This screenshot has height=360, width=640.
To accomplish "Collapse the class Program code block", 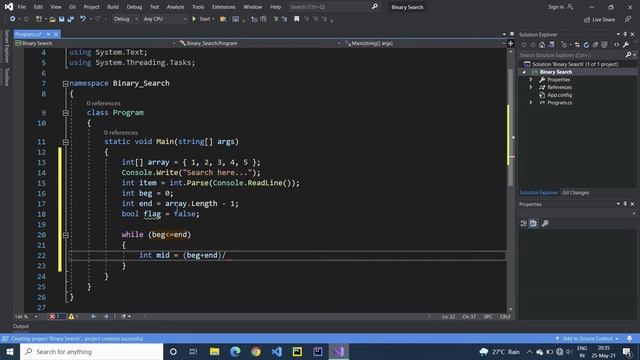I will 65,113.
